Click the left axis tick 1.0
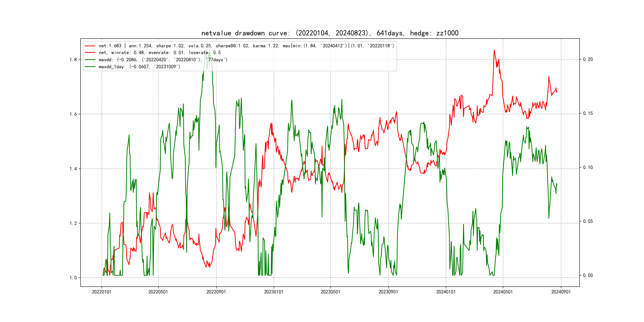The width and height of the screenshot is (644, 322). click(73, 278)
